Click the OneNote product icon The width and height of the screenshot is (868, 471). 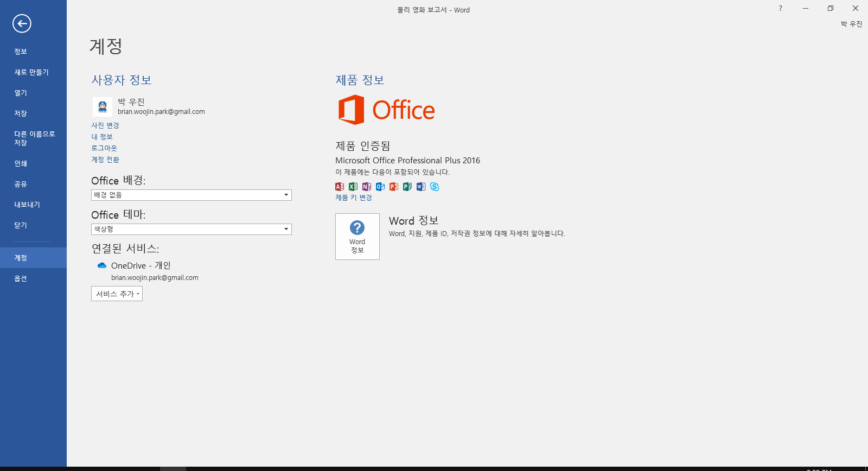tap(367, 187)
